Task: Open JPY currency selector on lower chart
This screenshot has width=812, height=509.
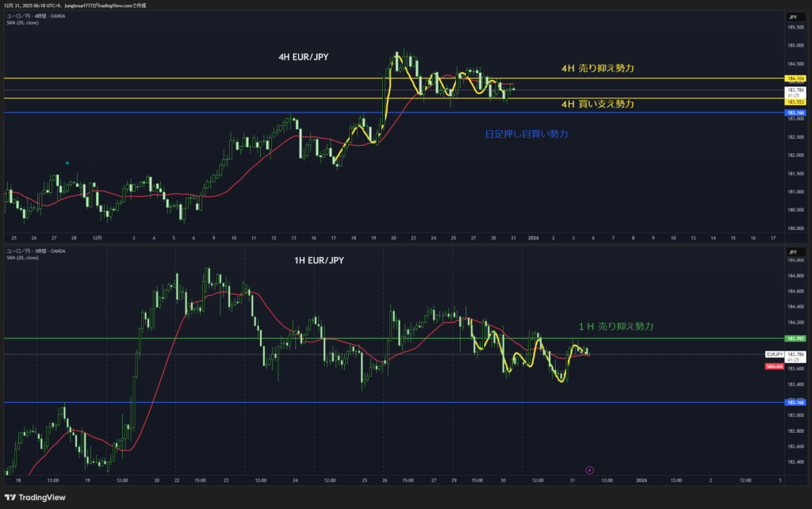Action: (x=793, y=251)
